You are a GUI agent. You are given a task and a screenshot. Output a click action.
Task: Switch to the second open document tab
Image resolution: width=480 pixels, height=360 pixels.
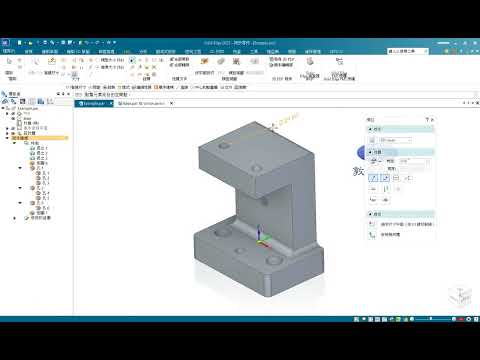[143, 104]
